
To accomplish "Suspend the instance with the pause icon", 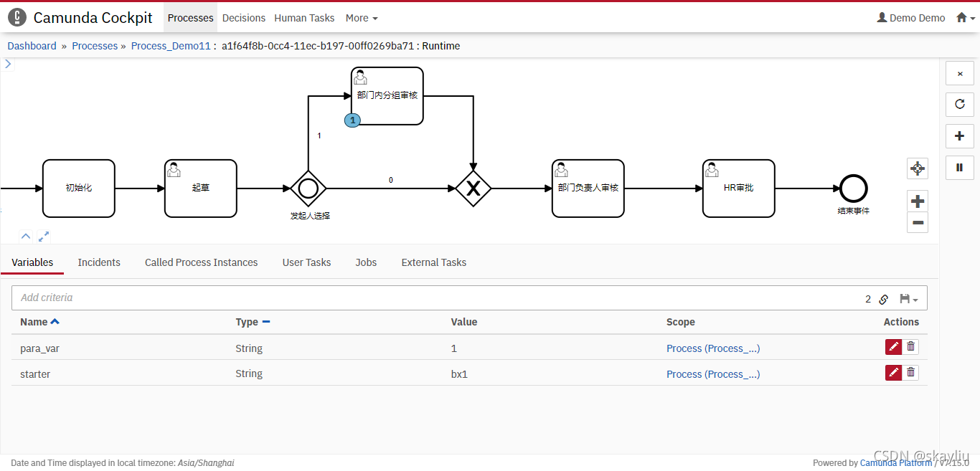I will click(960, 167).
